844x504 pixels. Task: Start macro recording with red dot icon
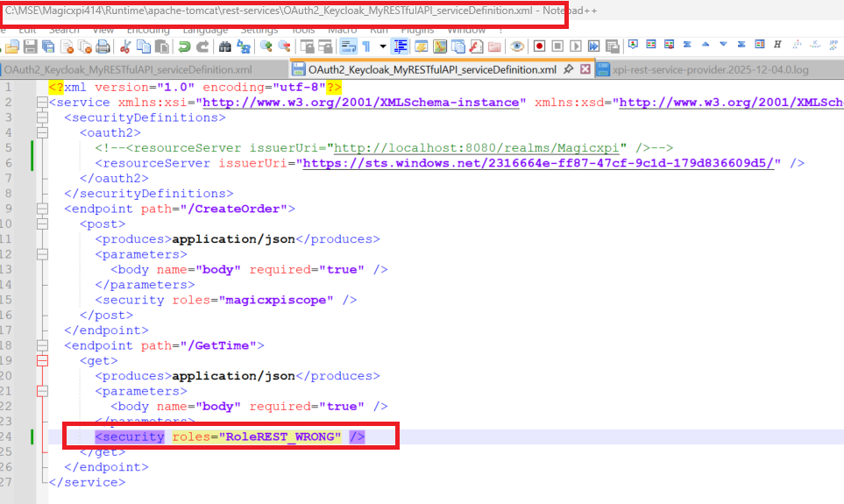click(x=538, y=46)
